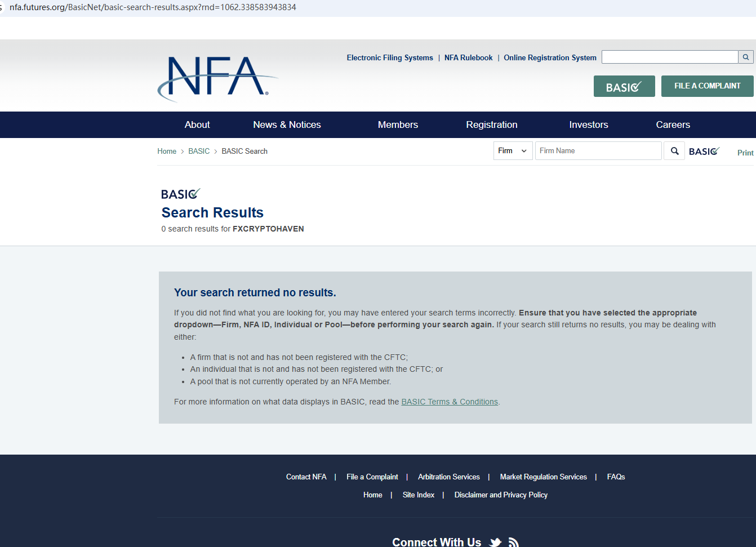Screen dimensions: 756x547
Task: Click the File a Complaint button
Action: (708, 86)
